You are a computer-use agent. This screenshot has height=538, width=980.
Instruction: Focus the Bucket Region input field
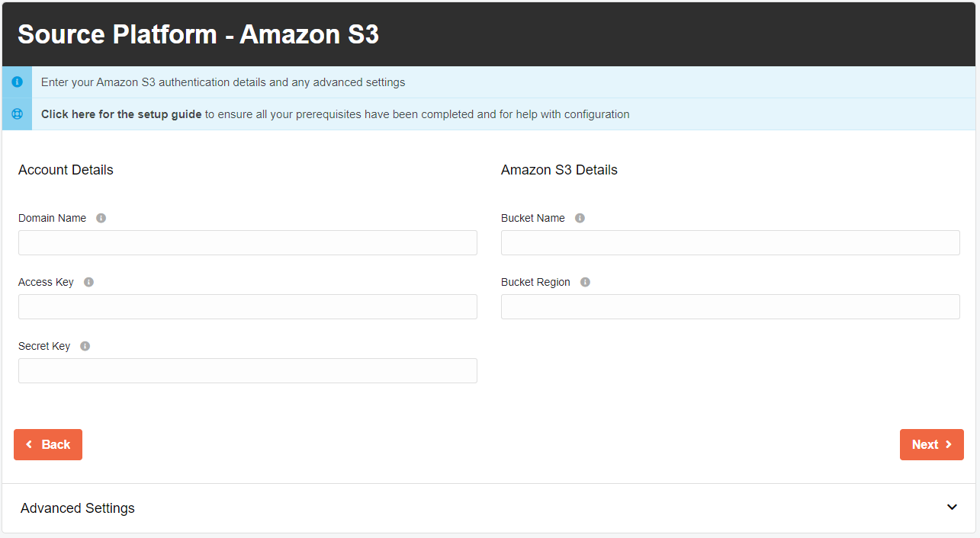[731, 306]
